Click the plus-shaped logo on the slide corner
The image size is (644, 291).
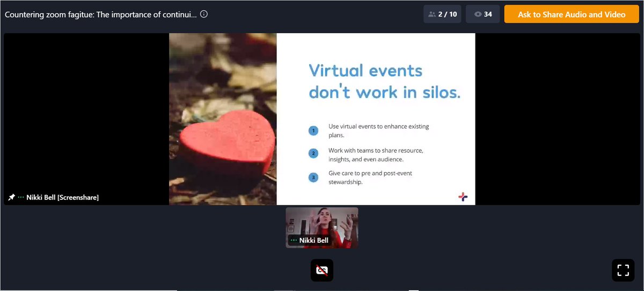463,197
